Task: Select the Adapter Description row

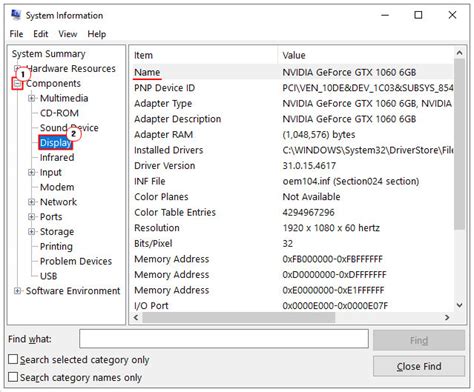Action: coord(292,119)
